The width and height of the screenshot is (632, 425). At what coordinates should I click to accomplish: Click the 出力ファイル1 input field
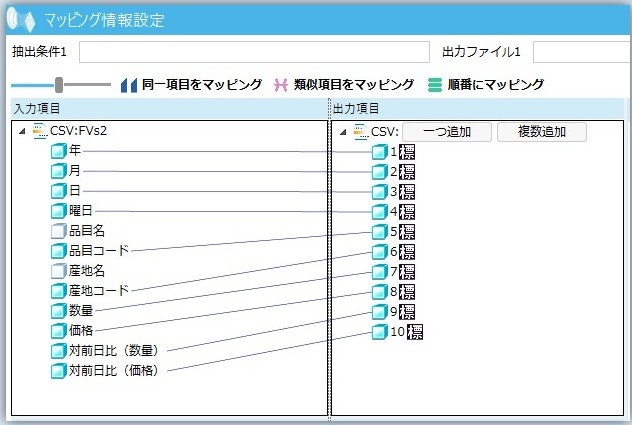pyautogui.click(x=582, y=52)
